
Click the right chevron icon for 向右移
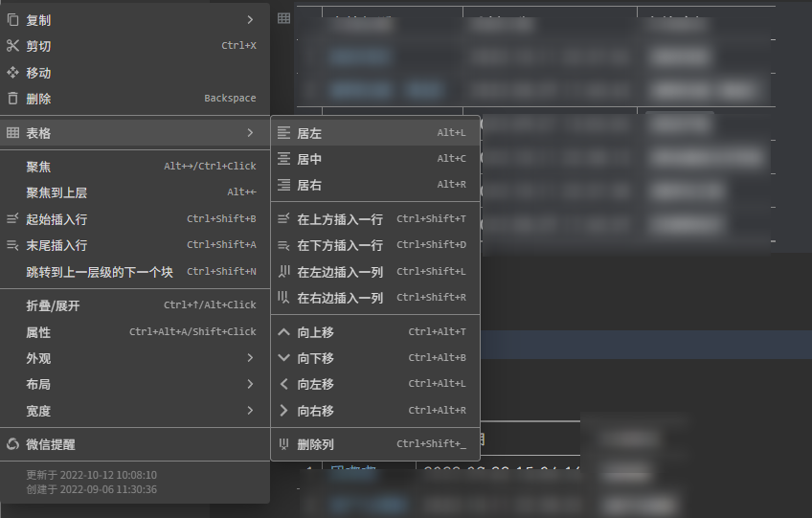coord(283,410)
